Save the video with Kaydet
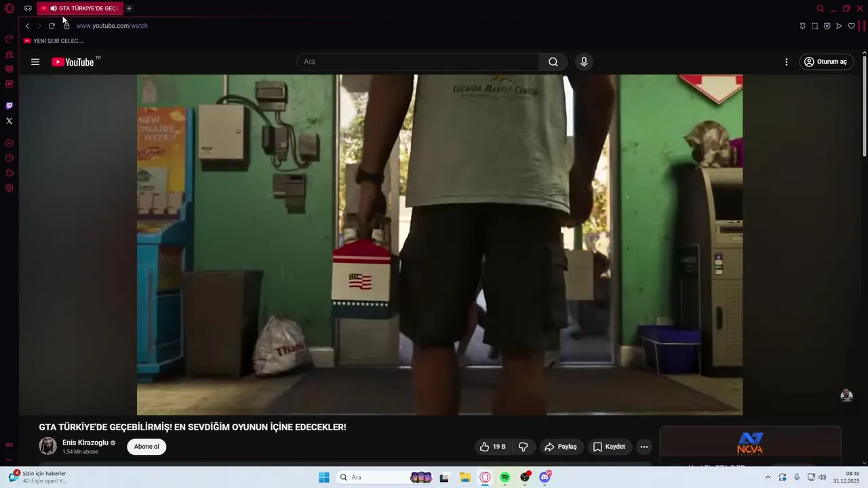 click(609, 447)
